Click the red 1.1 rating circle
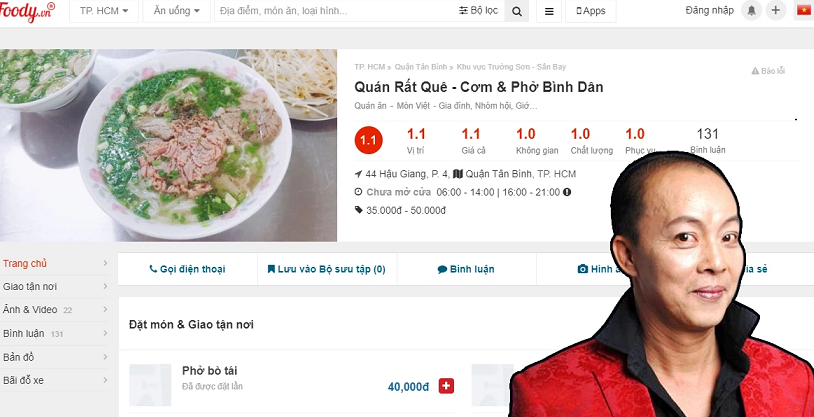 click(x=369, y=140)
